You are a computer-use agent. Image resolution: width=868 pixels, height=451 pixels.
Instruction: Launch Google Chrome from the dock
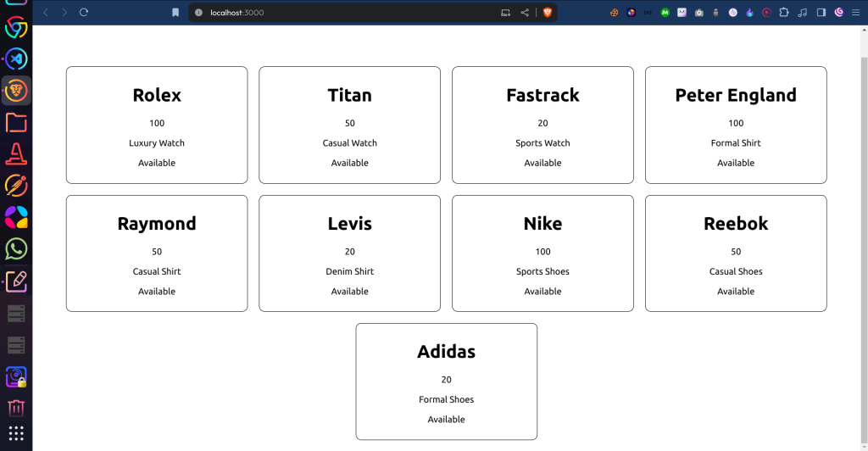point(16,27)
